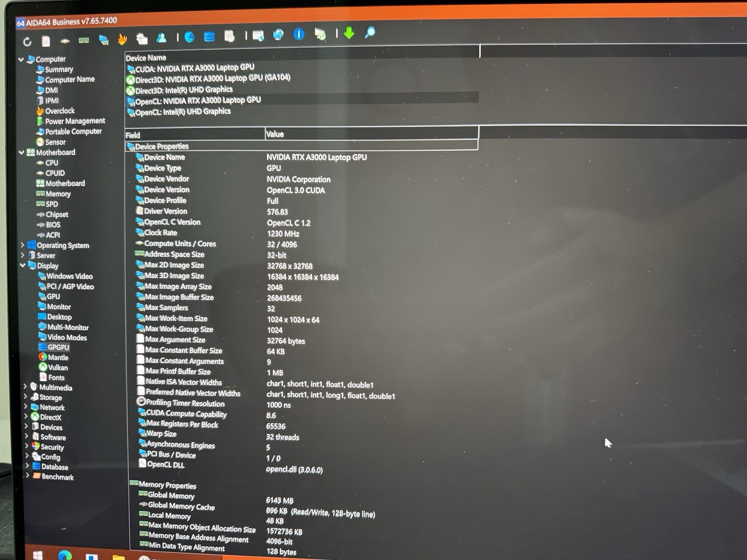
Task: Expand the Server tree node
Action: [22, 255]
